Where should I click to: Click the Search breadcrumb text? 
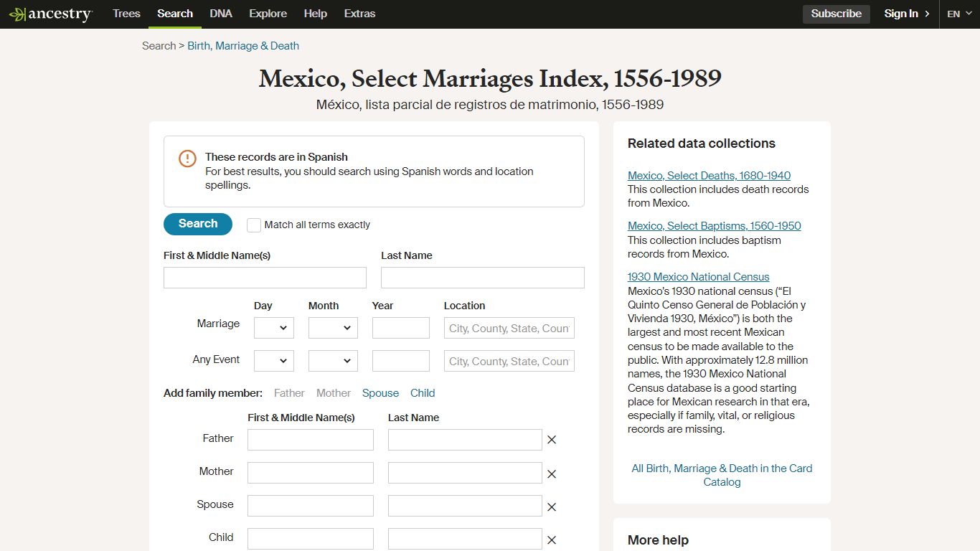click(159, 46)
